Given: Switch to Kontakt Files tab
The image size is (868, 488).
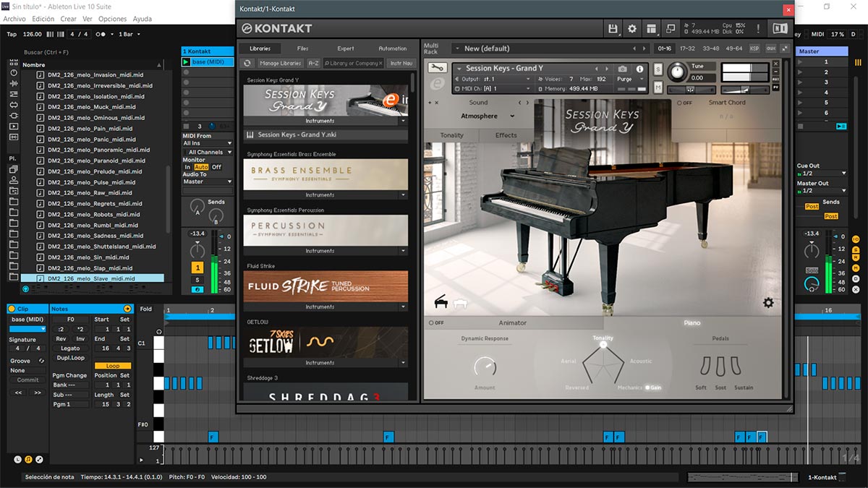Looking at the screenshot, I should point(302,48).
